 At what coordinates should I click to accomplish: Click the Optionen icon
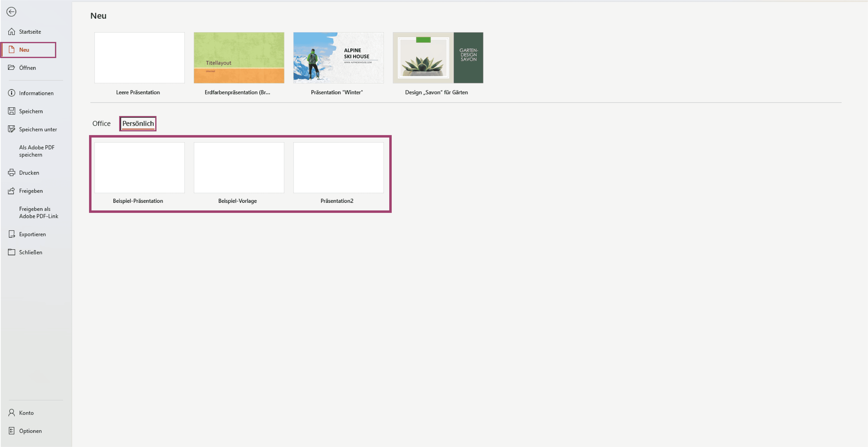[x=12, y=431]
